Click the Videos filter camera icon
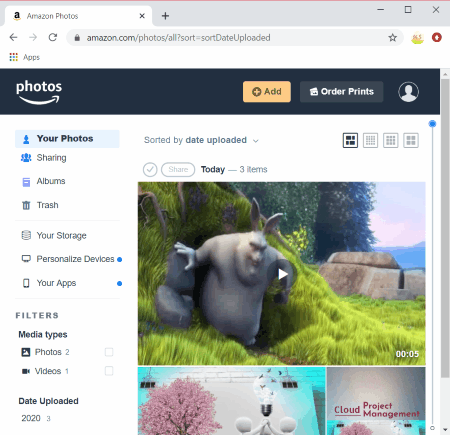The image size is (450, 435). (26, 371)
